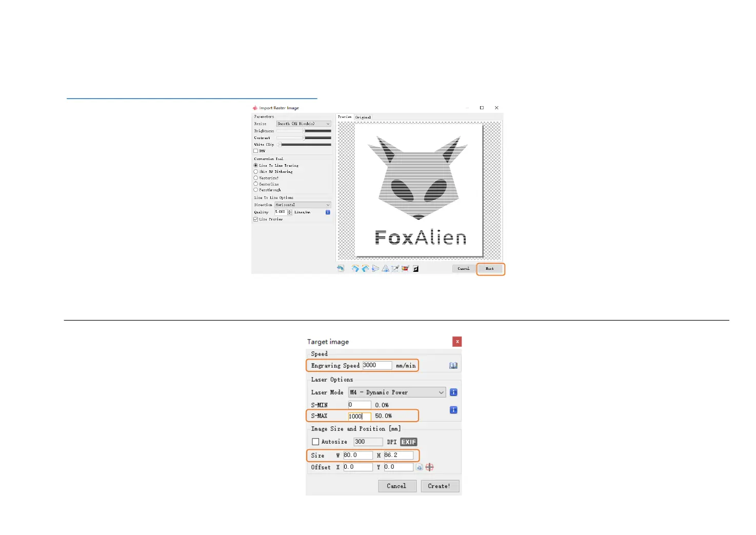The image size is (756, 535).
Task: Click the FoxAlien logo preview image
Action: pos(419,191)
